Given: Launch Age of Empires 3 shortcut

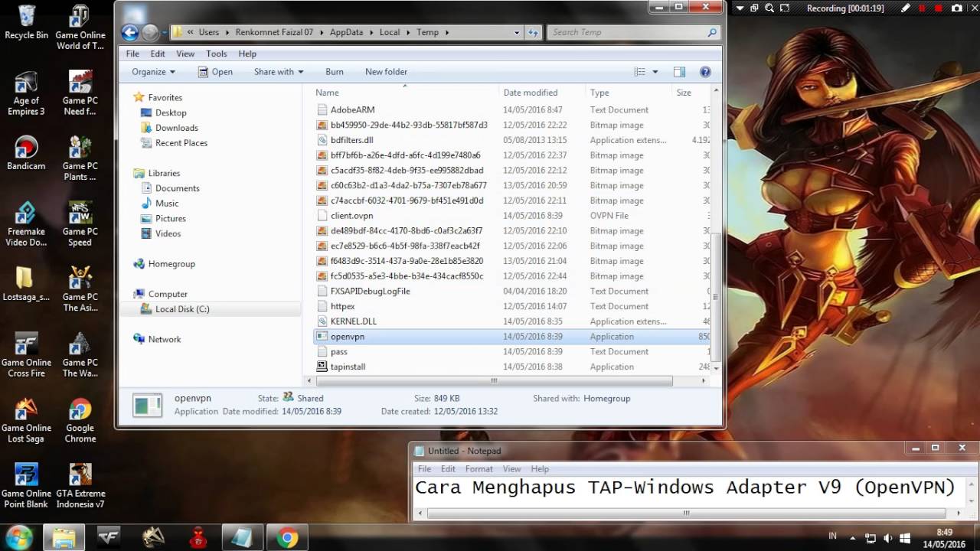Looking at the screenshot, I should pos(26,93).
